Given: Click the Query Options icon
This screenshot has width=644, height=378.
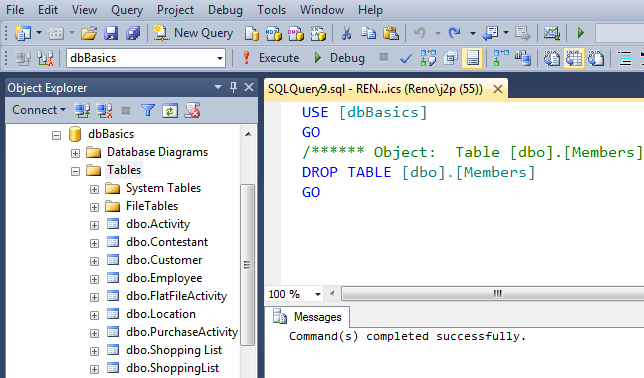Looking at the screenshot, I should click(451, 58).
